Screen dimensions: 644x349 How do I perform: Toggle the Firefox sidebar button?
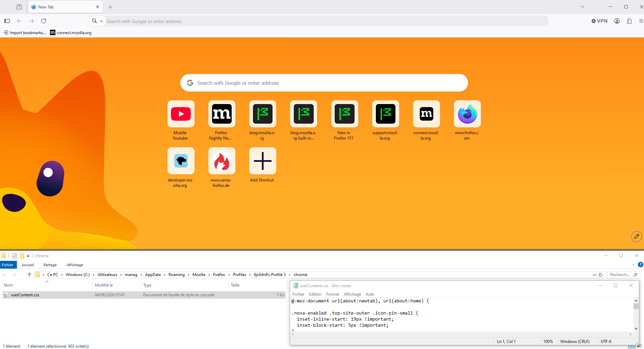(7, 21)
